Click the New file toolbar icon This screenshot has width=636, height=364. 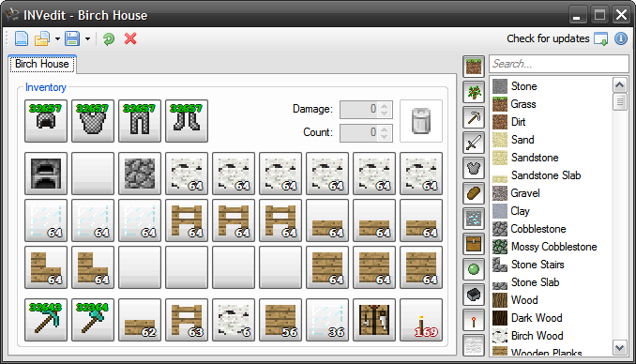(x=22, y=39)
